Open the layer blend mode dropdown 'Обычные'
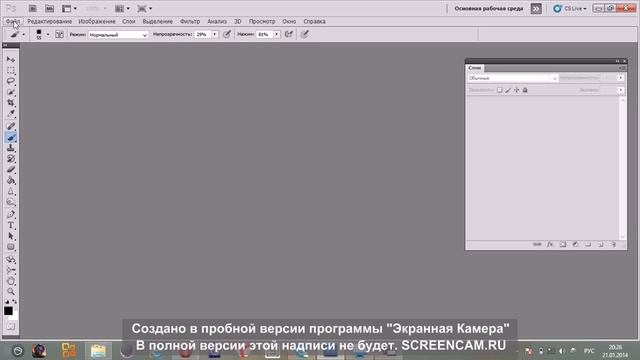The height and width of the screenshot is (360, 640). coord(512,78)
